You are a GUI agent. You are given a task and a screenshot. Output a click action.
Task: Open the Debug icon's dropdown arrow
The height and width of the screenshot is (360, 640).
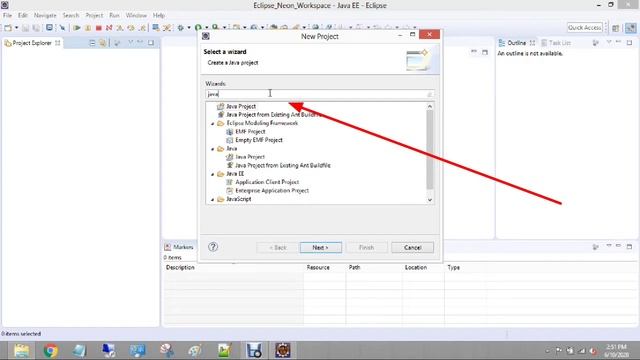(x=189, y=28)
